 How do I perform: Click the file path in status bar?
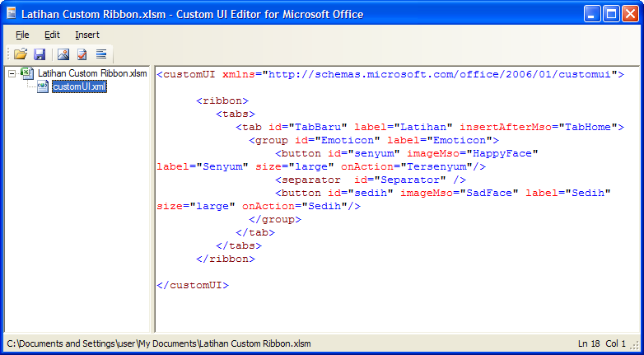pyautogui.click(x=159, y=343)
